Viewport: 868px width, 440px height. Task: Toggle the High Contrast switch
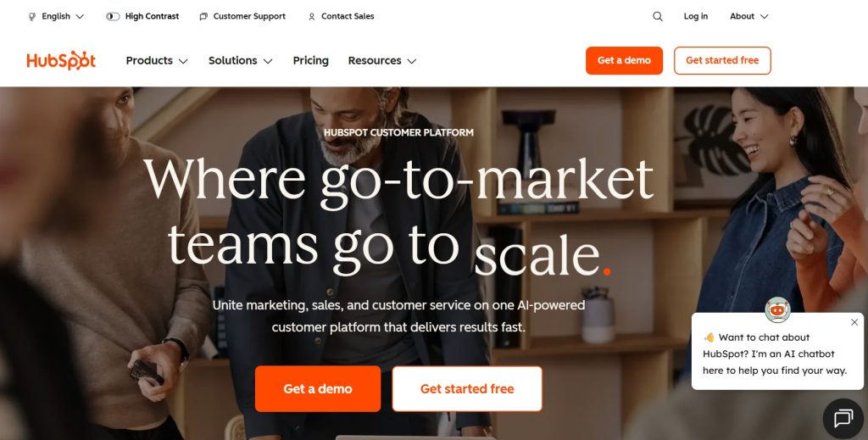point(113,17)
